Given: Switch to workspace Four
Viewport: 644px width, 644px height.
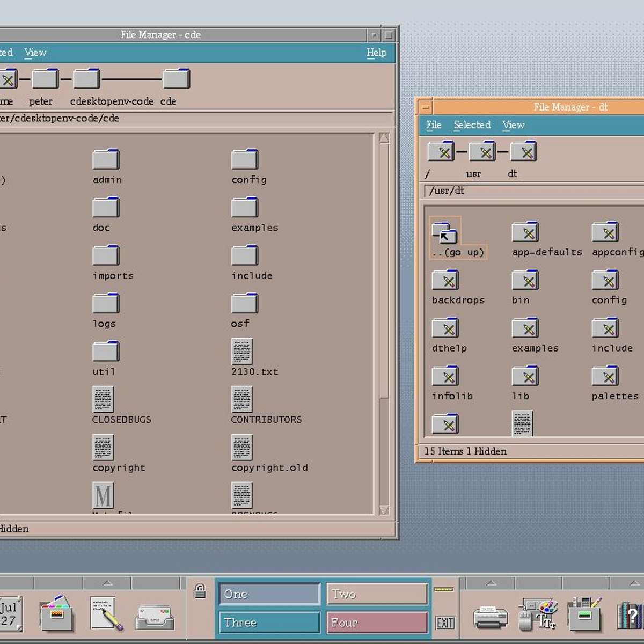Looking at the screenshot, I should [x=376, y=623].
